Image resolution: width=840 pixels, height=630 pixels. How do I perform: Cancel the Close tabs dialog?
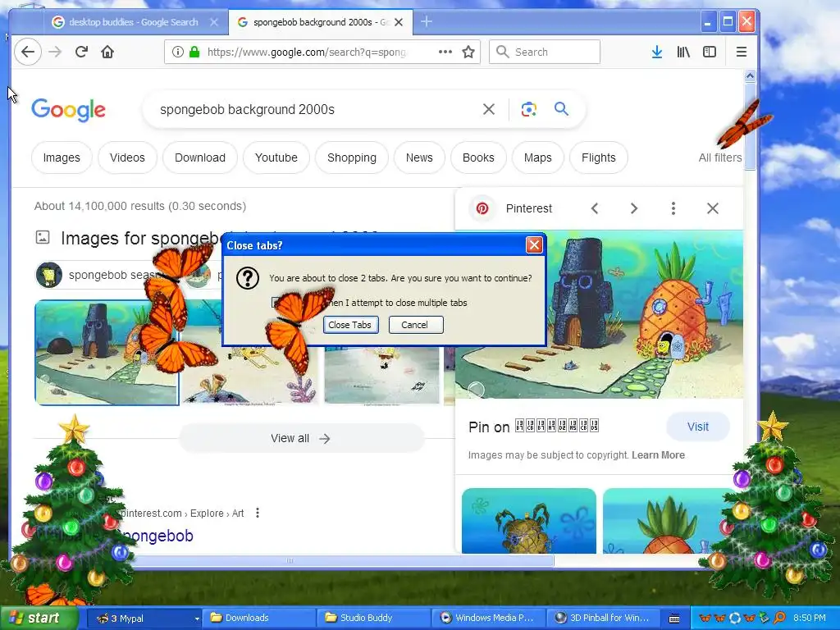[x=416, y=325]
